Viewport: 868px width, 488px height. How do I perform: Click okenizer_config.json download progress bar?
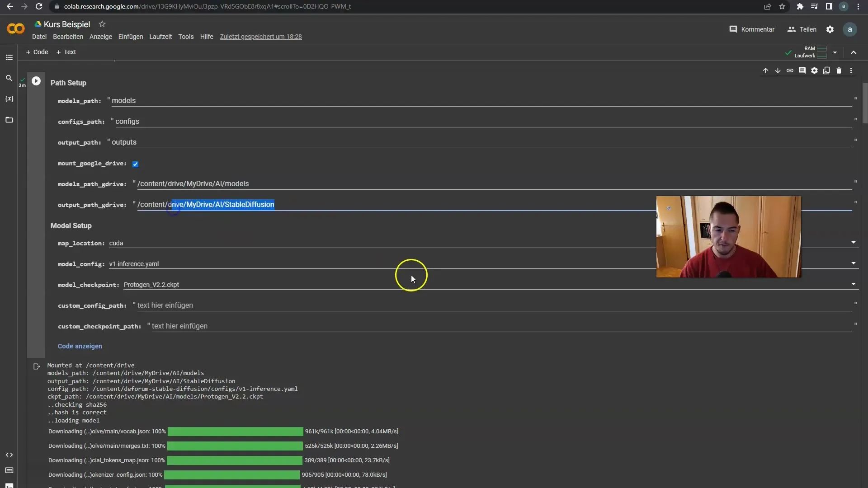click(232, 475)
